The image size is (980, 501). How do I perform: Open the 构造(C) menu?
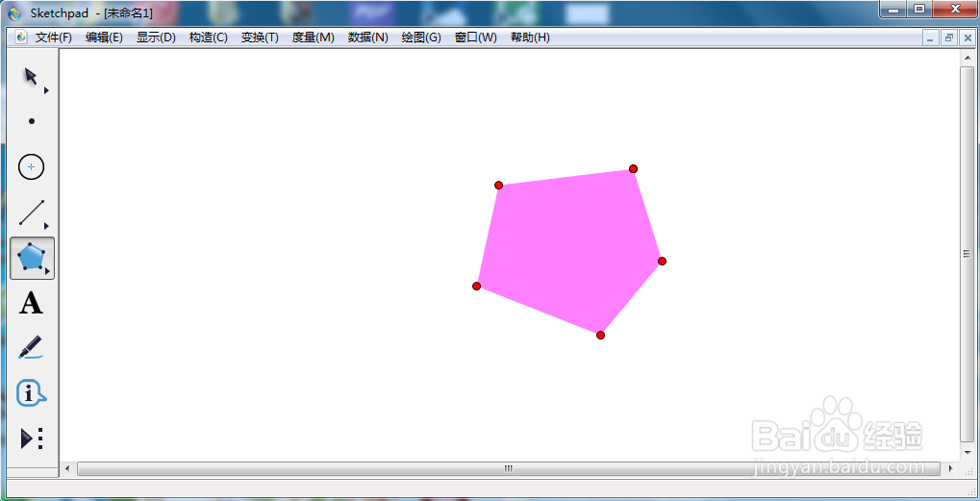tap(208, 38)
